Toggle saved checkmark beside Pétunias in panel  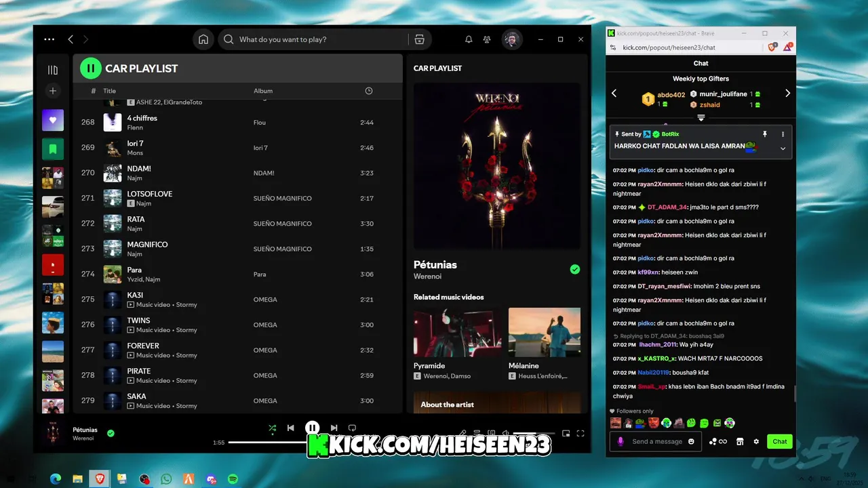[575, 269]
